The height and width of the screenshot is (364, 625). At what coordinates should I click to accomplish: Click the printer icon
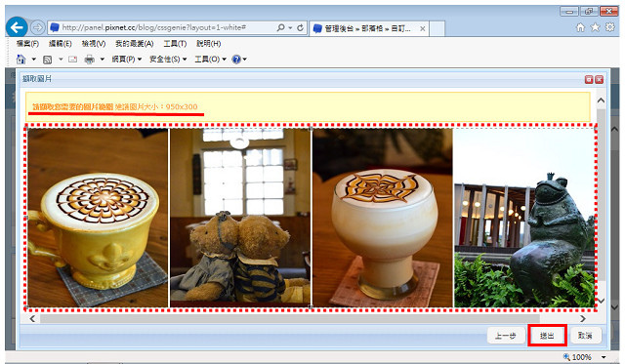(89, 60)
